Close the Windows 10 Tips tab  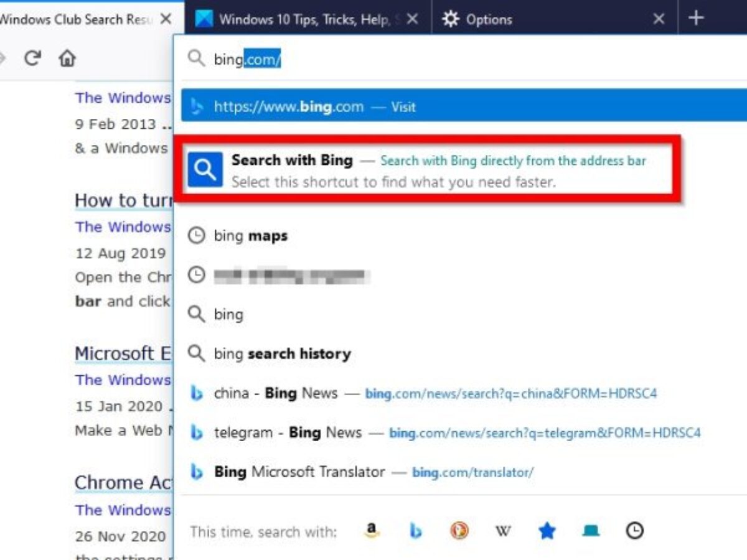[x=412, y=19]
